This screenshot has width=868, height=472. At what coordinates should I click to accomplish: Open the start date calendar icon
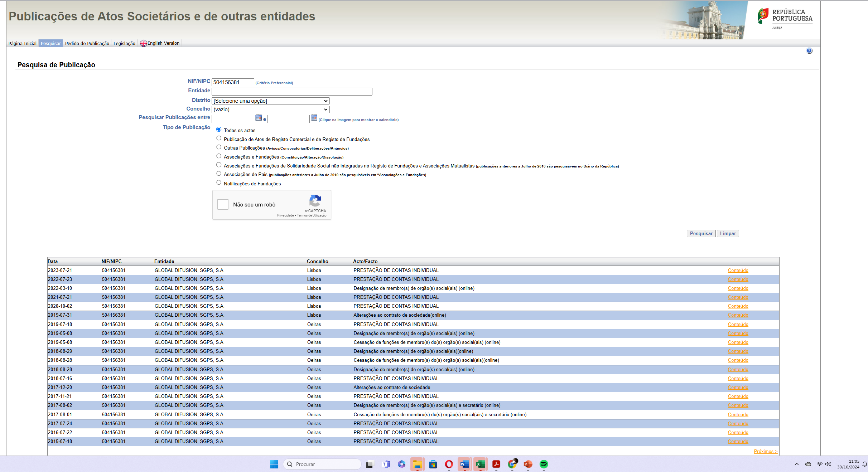(259, 118)
